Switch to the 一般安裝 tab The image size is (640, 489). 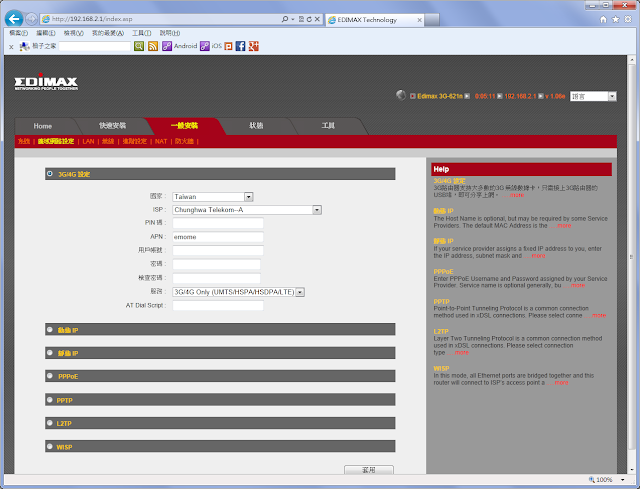(184, 126)
